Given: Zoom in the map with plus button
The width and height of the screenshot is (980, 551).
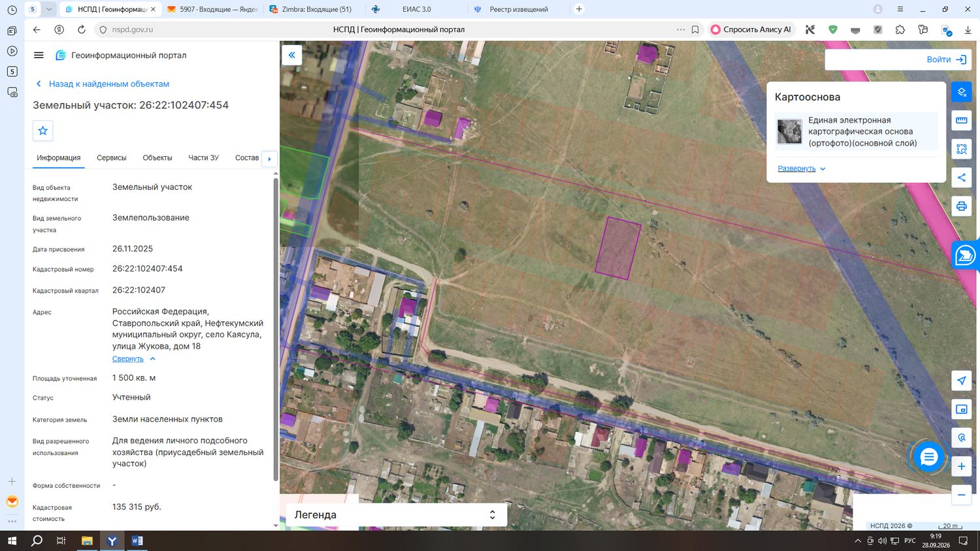Looking at the screenshot, I should (x=962, y=466).
